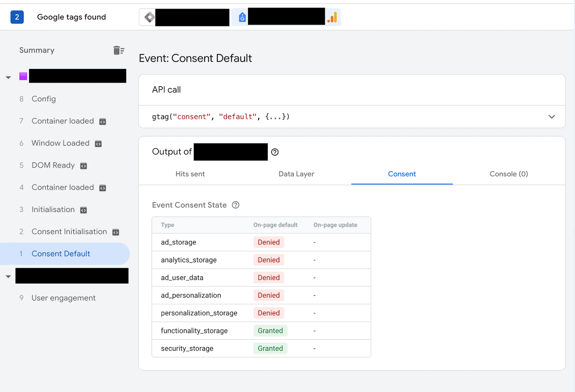Click the clear events trash icon
575x392 pixels.
click(x=118, y=50)
